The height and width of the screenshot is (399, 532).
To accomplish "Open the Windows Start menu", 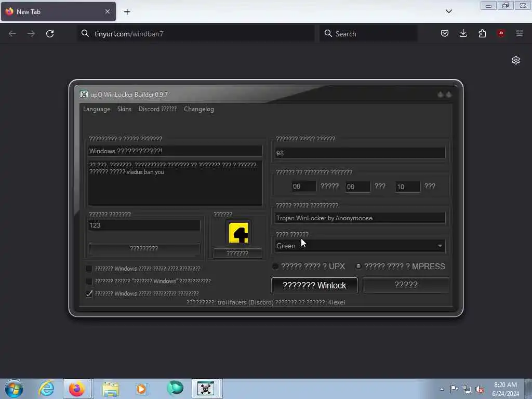I will 14,389.
